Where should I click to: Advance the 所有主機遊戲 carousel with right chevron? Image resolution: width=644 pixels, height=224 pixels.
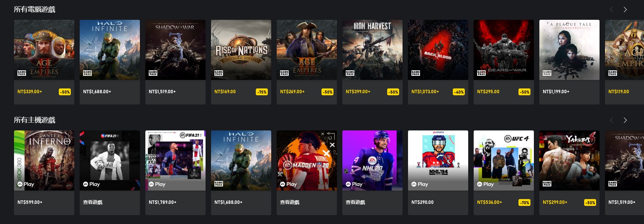coord(625,120)
